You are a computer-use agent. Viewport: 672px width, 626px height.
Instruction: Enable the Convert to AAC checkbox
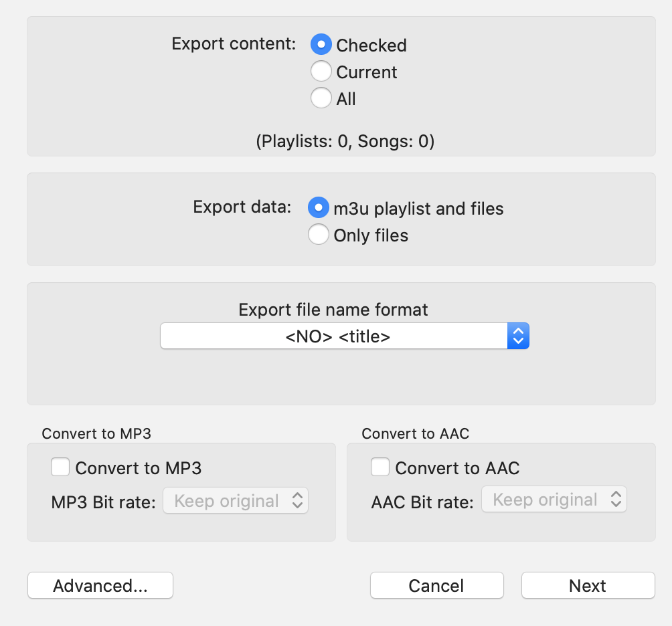tap(380, 467)
